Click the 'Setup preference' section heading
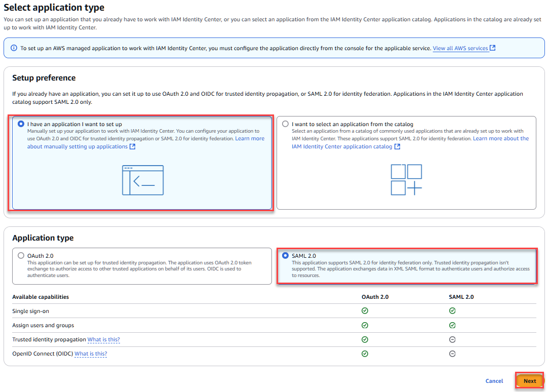Screen dimensions: 548x392 coord(44,78)
